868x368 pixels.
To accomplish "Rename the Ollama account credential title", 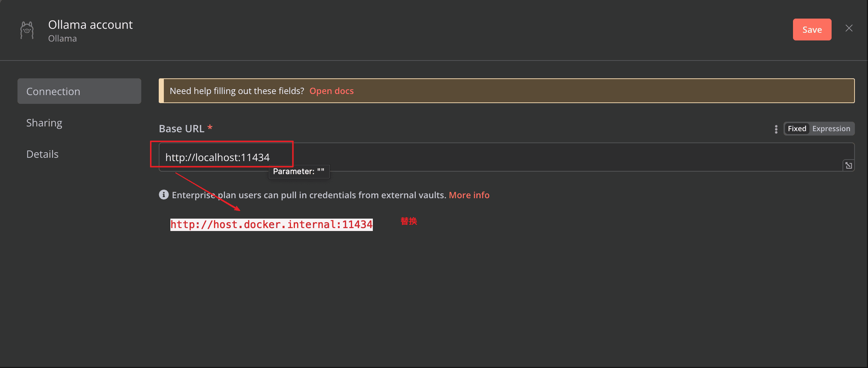I will [x=90, y=25].
